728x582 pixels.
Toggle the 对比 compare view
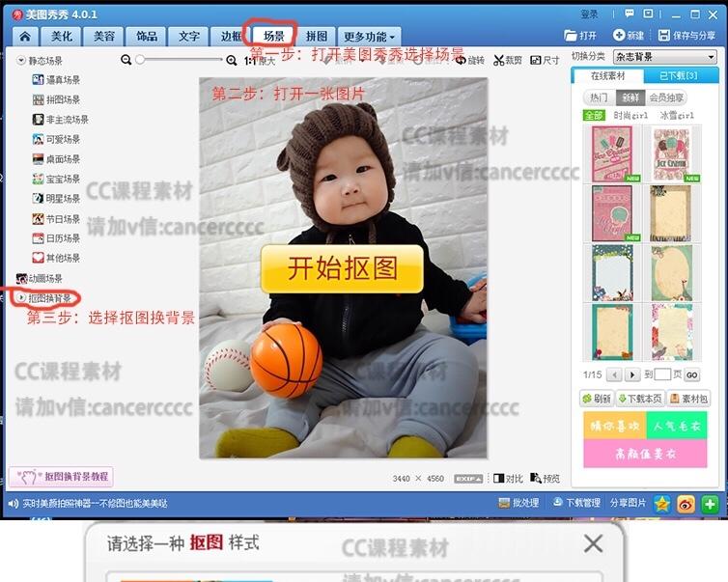508,479
